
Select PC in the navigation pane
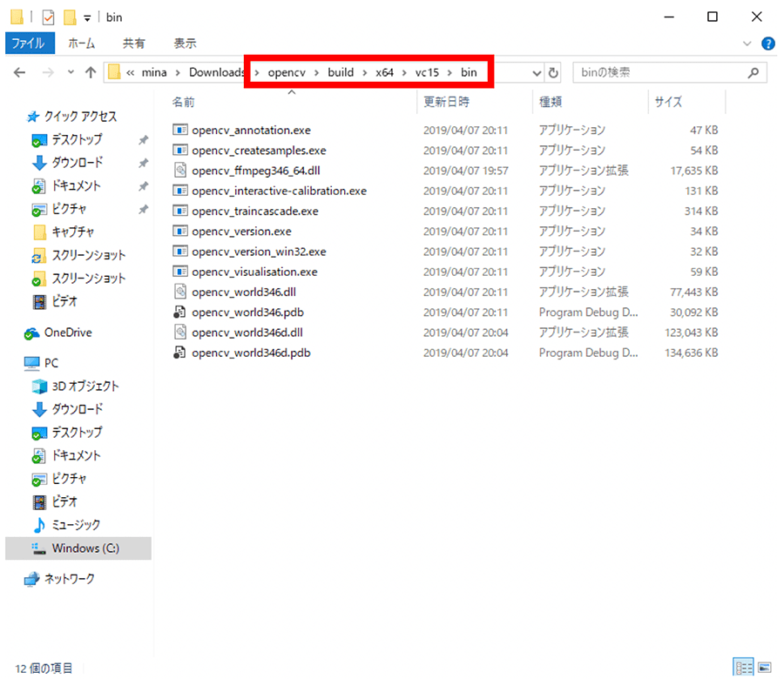click(42, 363)
